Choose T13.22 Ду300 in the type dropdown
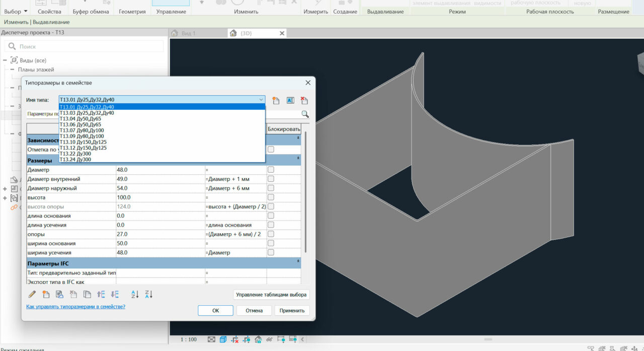 pyautogui.click(x=75, y=154)
